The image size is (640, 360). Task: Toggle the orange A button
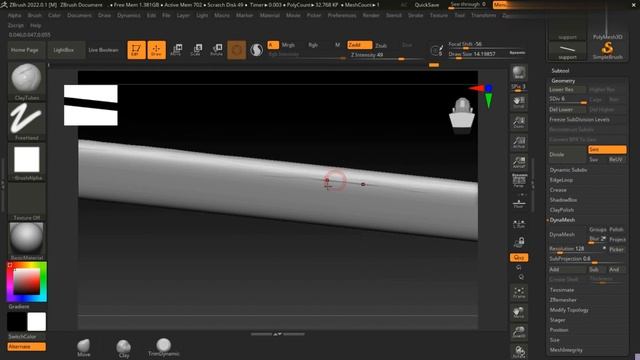[x=273, y=45]
